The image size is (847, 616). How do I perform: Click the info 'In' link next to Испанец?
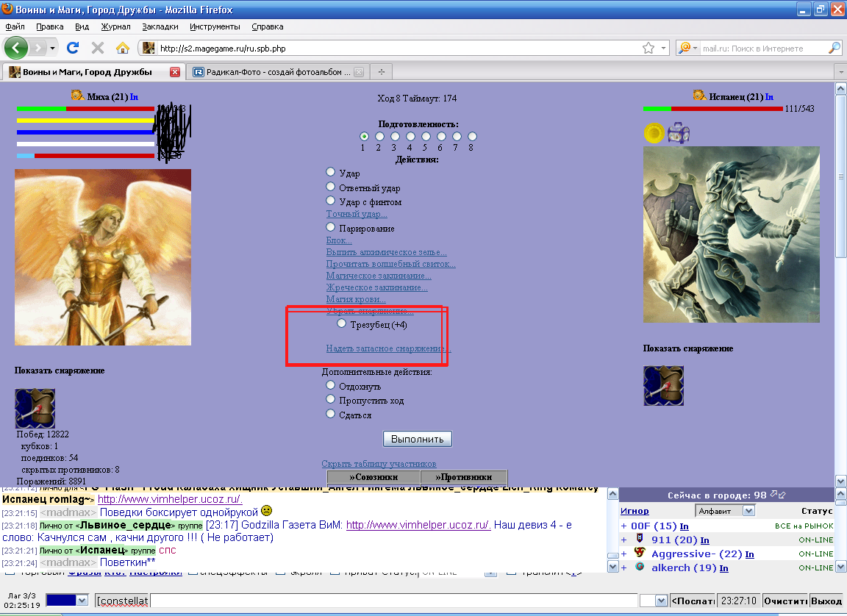point(769,97)
